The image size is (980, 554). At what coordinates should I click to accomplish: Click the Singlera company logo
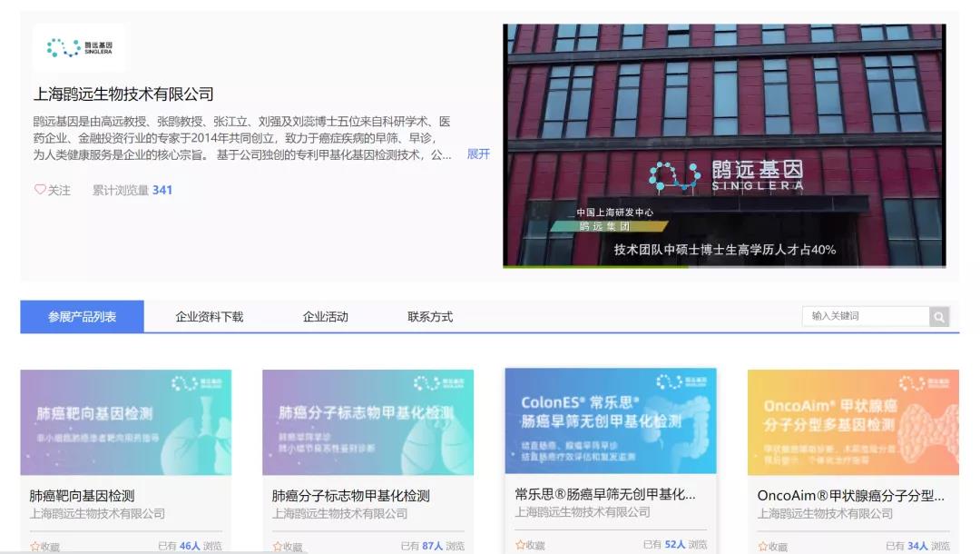(x=79, y=47)
